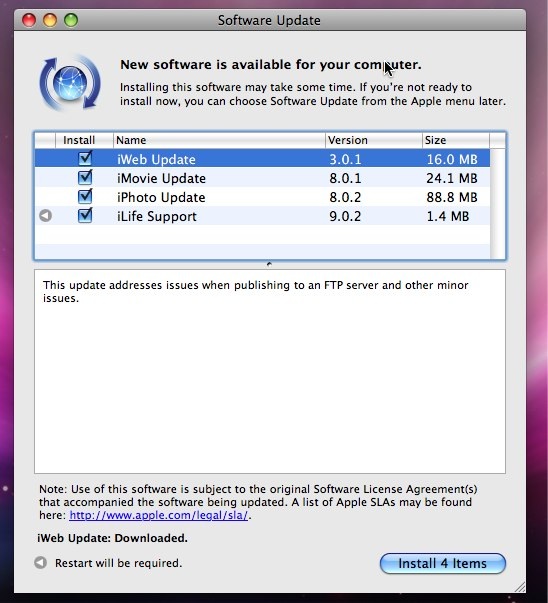The image size is (548, 603).
Task: Click the 16.0 MB size cell
Action: click(452, 159)
